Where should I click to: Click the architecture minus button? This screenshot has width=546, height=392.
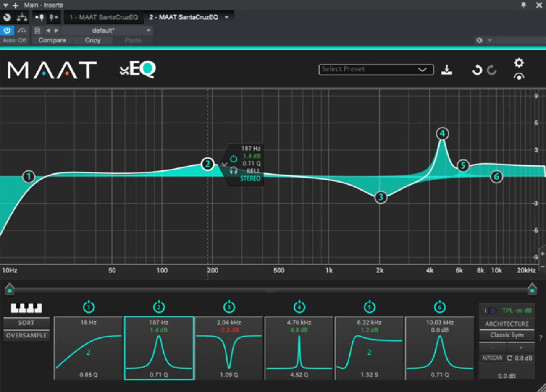tap(493, 348)
